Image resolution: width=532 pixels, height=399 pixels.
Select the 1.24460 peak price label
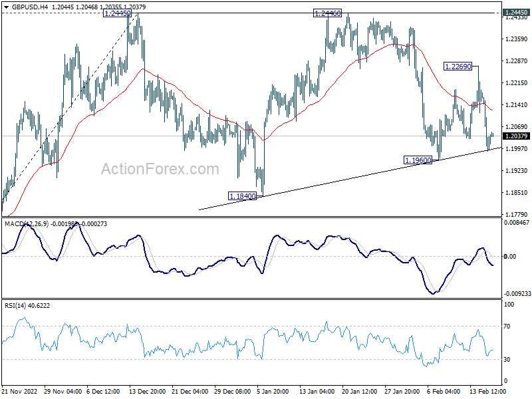[327, 13]
